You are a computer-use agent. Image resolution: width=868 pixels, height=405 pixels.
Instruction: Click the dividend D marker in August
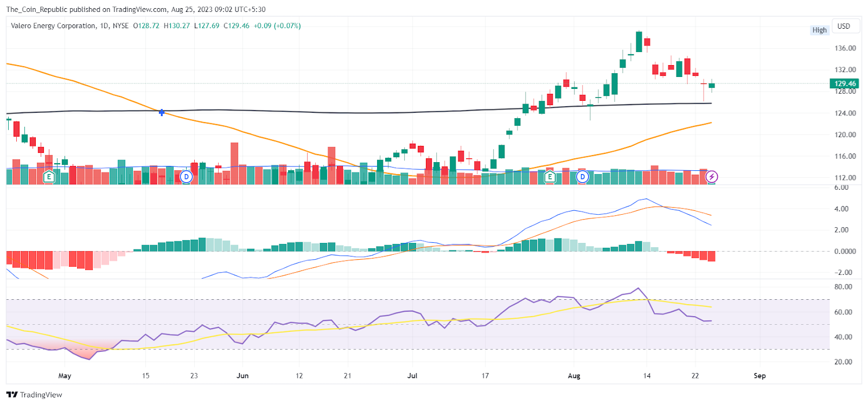583,177
